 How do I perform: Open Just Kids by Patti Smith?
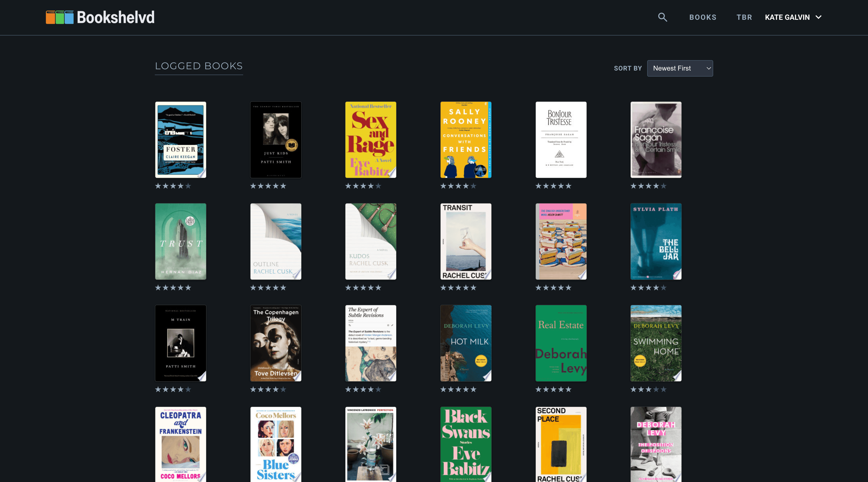click(276, 140)
